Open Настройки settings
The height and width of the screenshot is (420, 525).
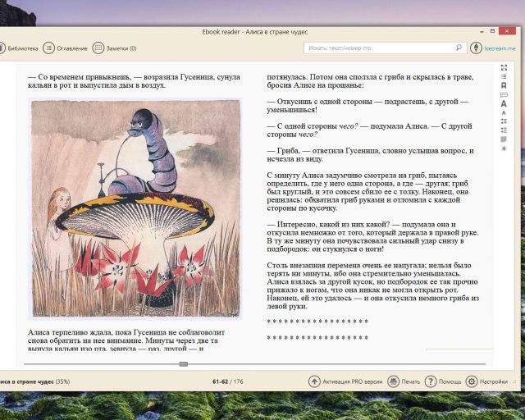486,381
